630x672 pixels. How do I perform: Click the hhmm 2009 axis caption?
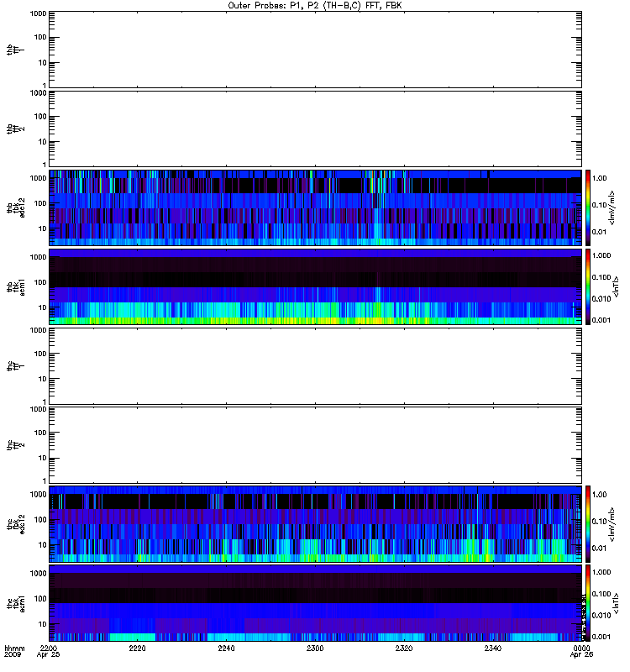click(x=14, y=651)
